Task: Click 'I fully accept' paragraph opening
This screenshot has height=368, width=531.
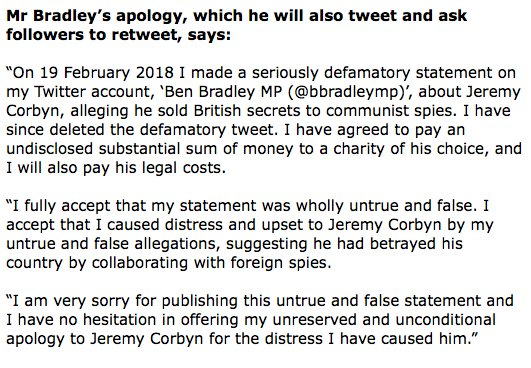Action: [x=61, y=206]
